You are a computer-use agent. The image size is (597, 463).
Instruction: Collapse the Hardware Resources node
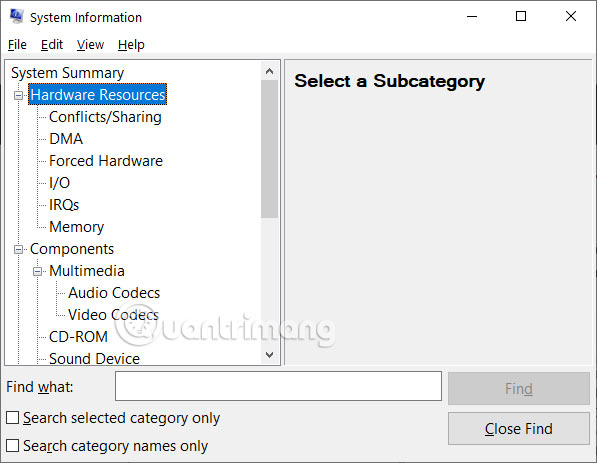pos(18,95)
